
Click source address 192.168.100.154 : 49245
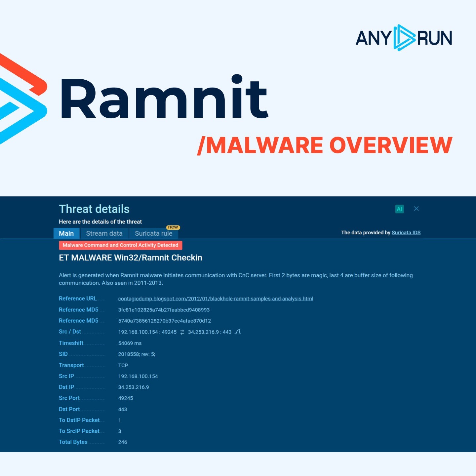click(147, 332)
